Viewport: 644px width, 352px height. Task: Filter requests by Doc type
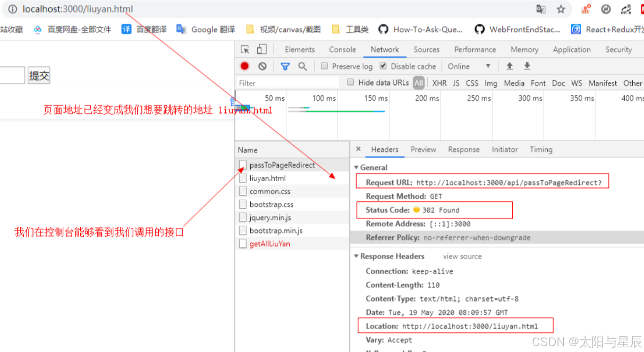coord(558,83)
